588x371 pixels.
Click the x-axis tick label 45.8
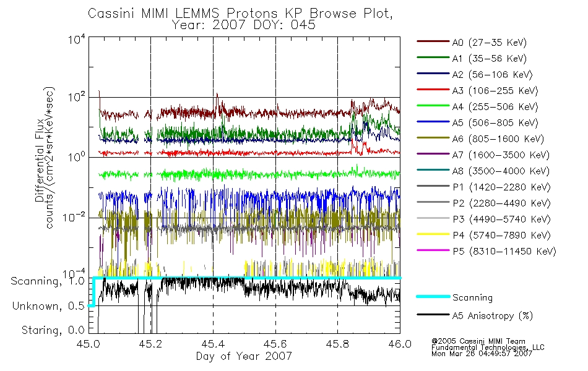click(x=337, y=344)
